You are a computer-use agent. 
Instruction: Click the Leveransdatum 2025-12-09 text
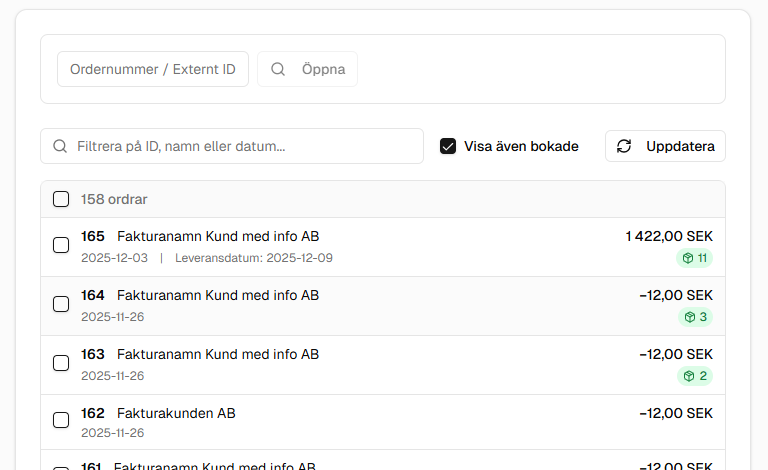(x=254, y=258)
